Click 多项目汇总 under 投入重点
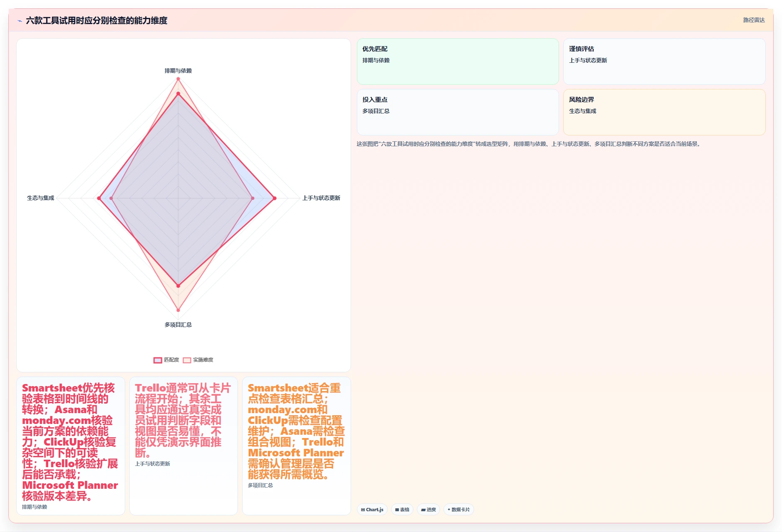The width and height of the screenshot is (782, 532). (x=376, y=111)
